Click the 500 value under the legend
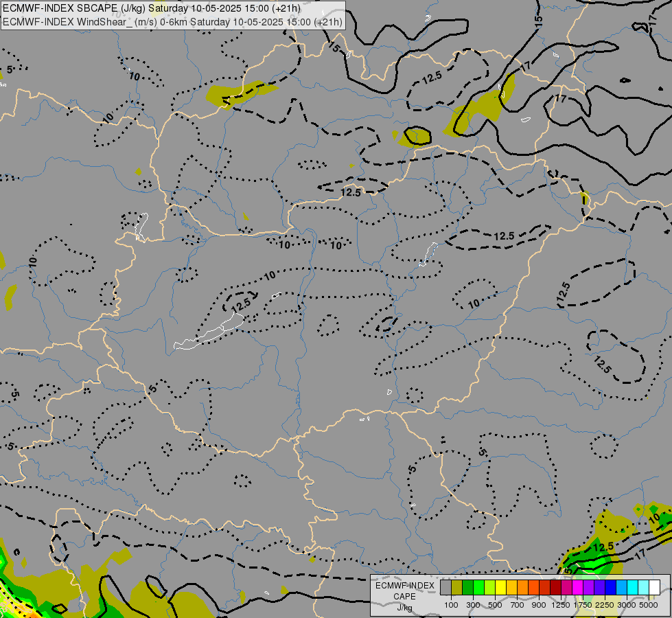 [x=495, y=605]
